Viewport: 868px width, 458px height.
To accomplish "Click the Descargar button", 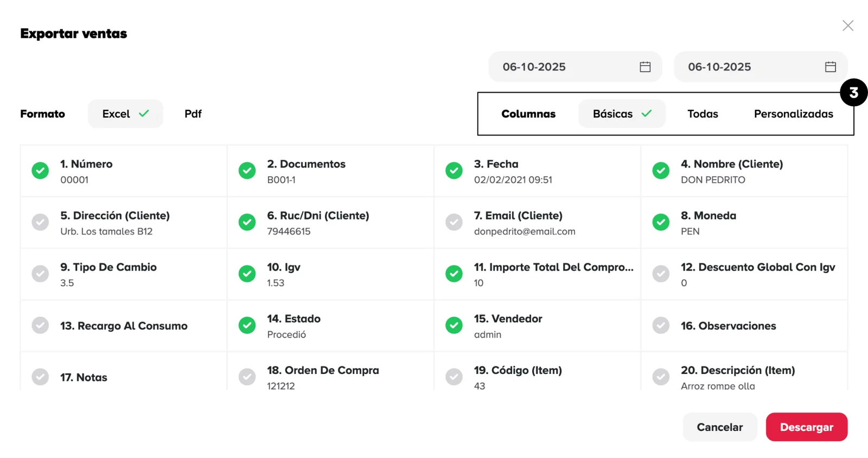I will click(x=806, y=427).
